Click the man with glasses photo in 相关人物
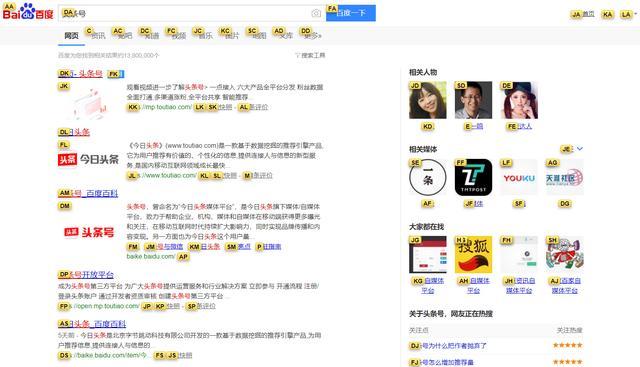Image resolution: width=640 pixels, height=367 pixels. pos(473,100)
